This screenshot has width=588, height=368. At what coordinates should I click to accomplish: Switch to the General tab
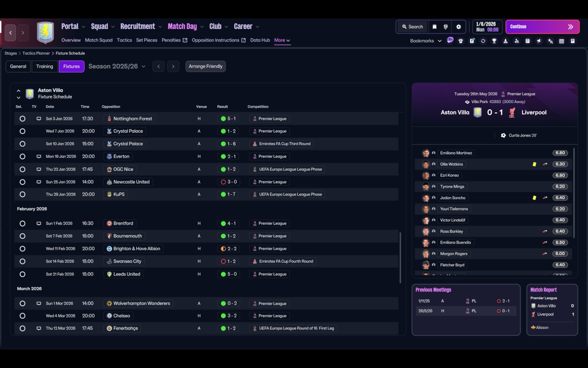click(18, 66)
